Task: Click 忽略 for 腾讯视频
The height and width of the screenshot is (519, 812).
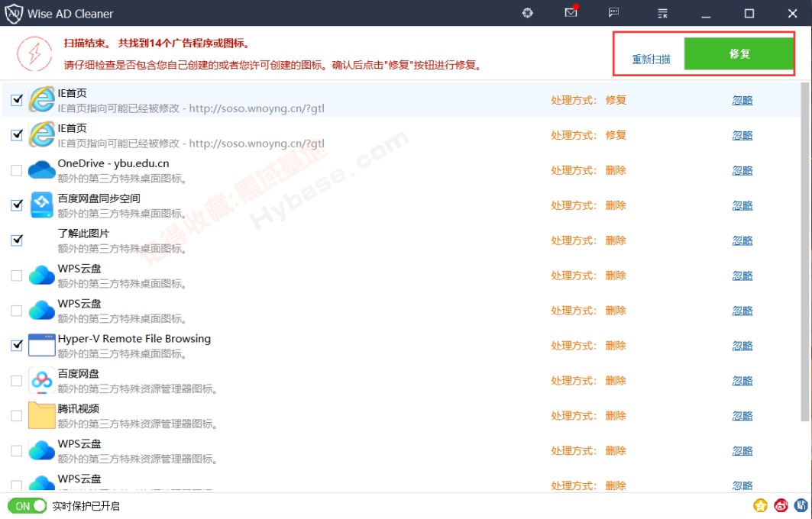Action: coord(742,415)
